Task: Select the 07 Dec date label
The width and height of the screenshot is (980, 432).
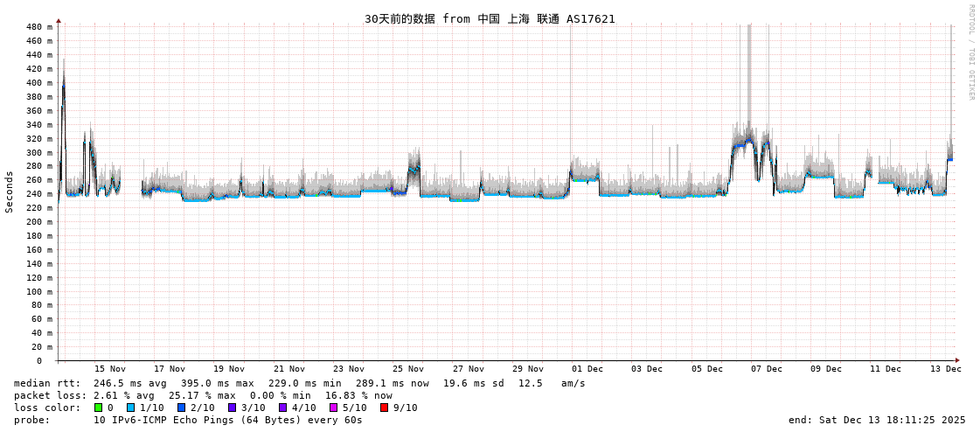Action: [x=767, y=369]
